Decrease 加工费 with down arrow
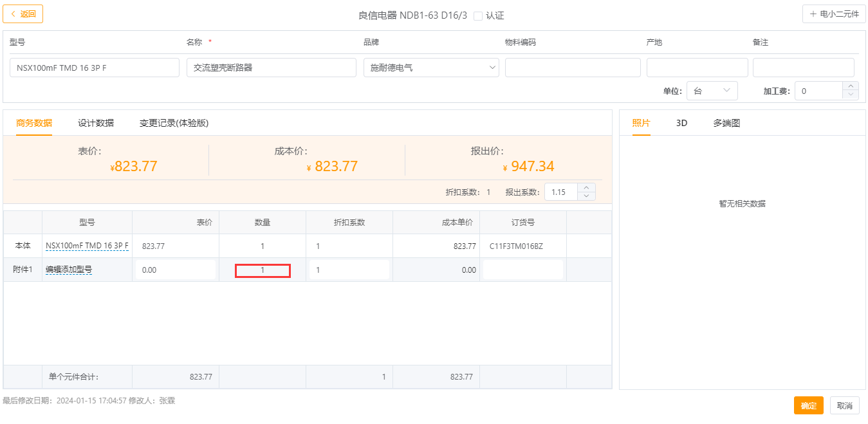 click(851, 95)
